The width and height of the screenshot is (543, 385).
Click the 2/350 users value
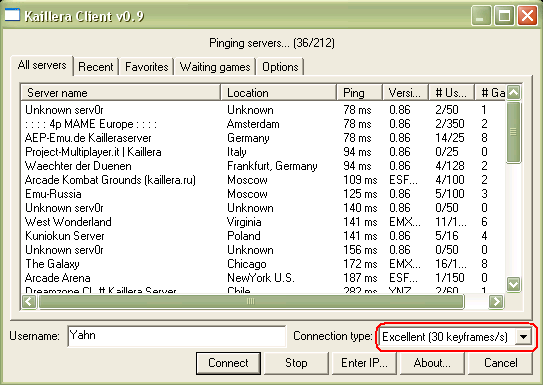coord(449,124)
